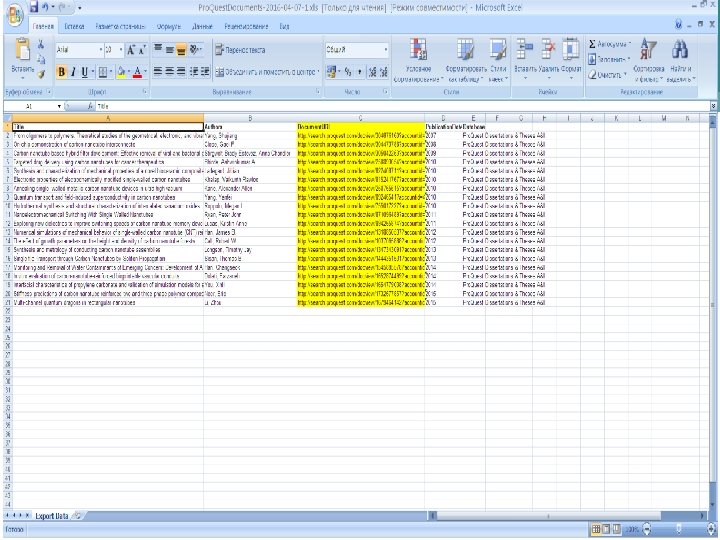Click the Перенос текста wrap button
The height and width of the screenshot is (540, 720).
[x=240, y=50]
